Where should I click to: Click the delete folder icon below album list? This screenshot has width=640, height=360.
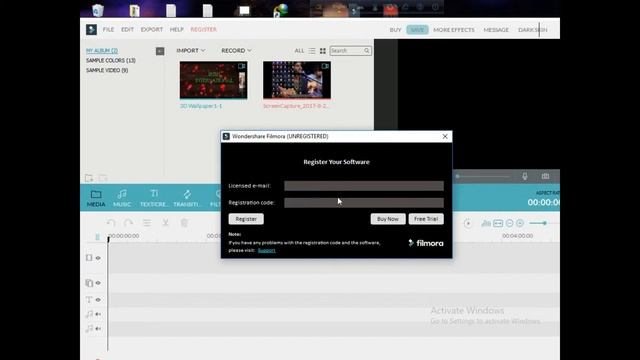click(x=103, y=178)
